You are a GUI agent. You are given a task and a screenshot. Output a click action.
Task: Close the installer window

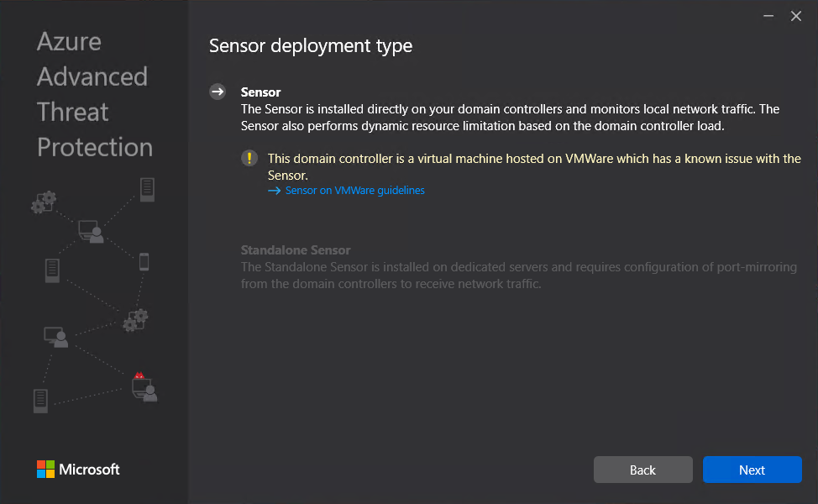coord(796,16)
